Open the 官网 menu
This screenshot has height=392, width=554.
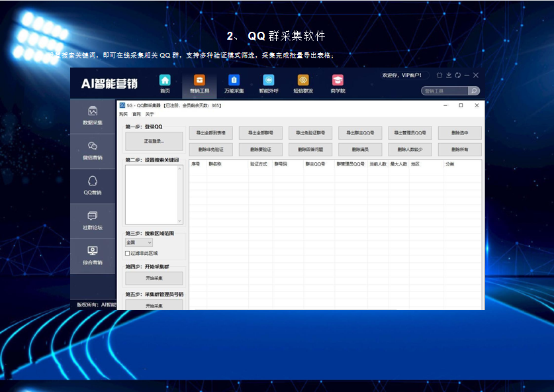click(136, 114)
